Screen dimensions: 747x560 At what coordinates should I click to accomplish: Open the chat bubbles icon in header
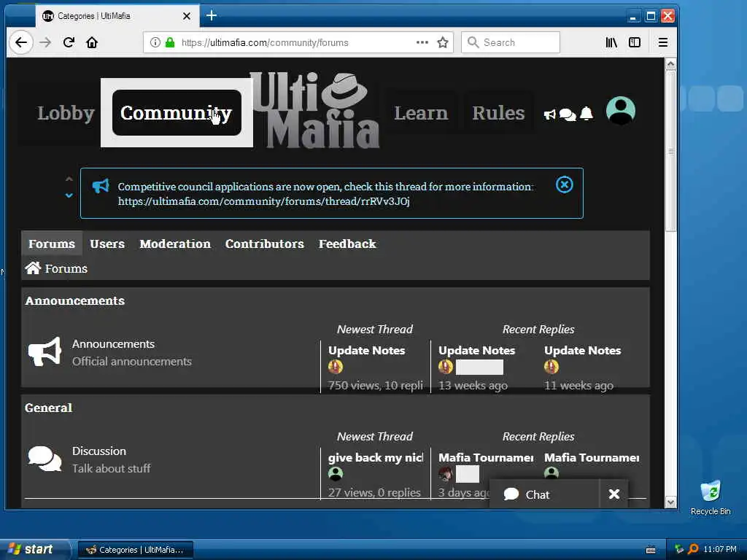pos(568,114)
